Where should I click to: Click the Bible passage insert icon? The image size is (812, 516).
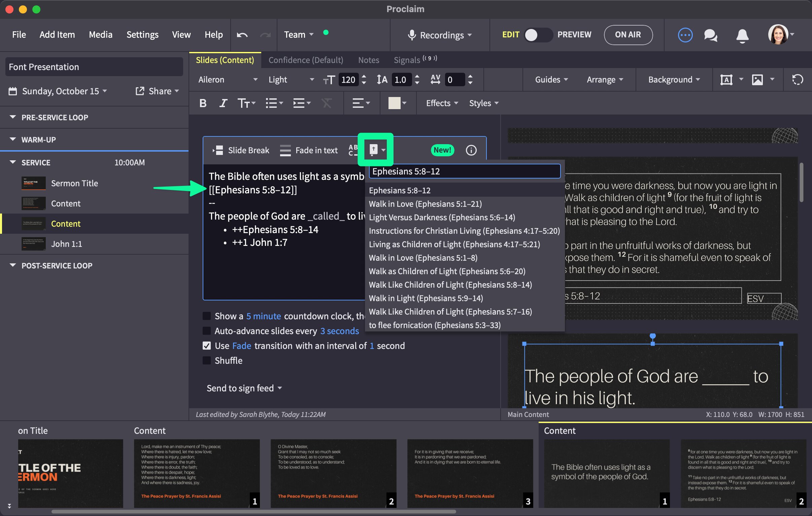(377, 150)
